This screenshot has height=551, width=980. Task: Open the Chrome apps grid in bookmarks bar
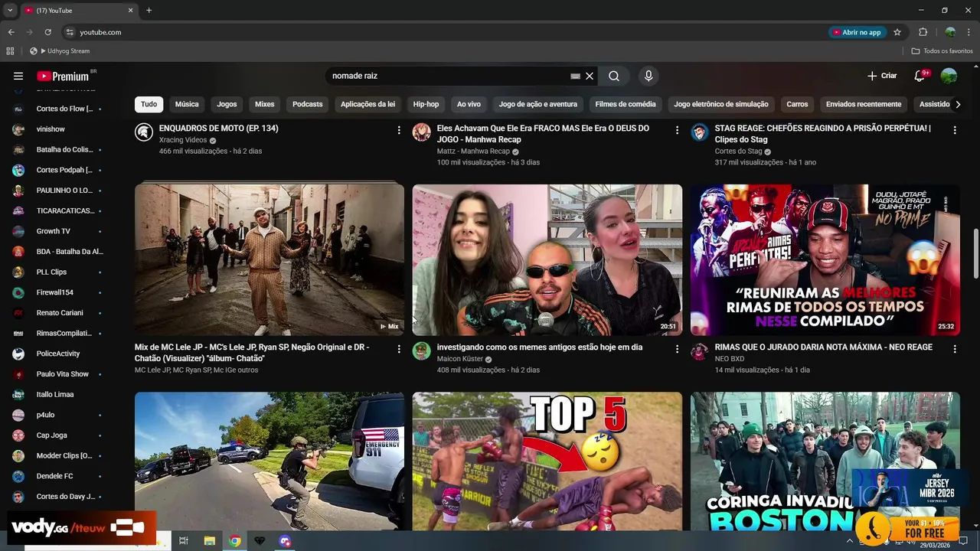(10, 51)
